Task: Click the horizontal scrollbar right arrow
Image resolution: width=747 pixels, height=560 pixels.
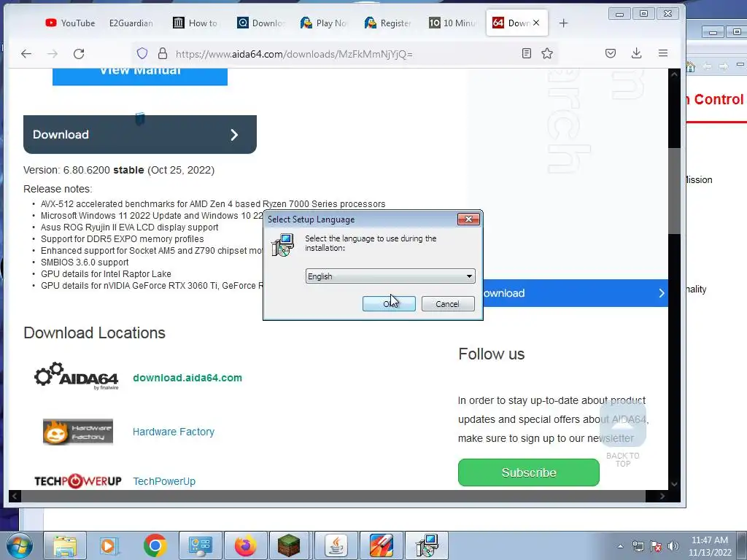Action: tap(662, 496)
